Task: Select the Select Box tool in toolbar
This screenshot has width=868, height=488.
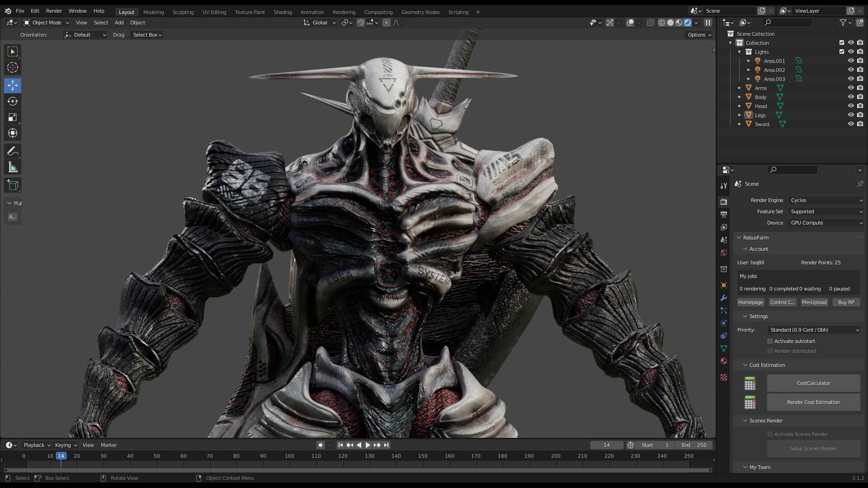Action: (13, 52)
